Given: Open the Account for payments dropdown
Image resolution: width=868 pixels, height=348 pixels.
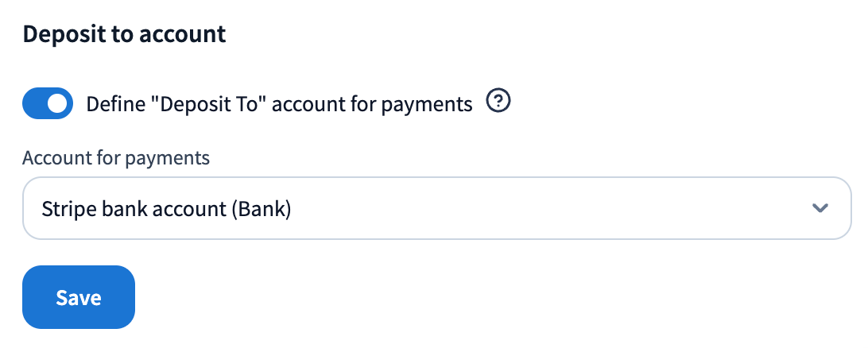Looking at the screenshot, I should (436, 208).
